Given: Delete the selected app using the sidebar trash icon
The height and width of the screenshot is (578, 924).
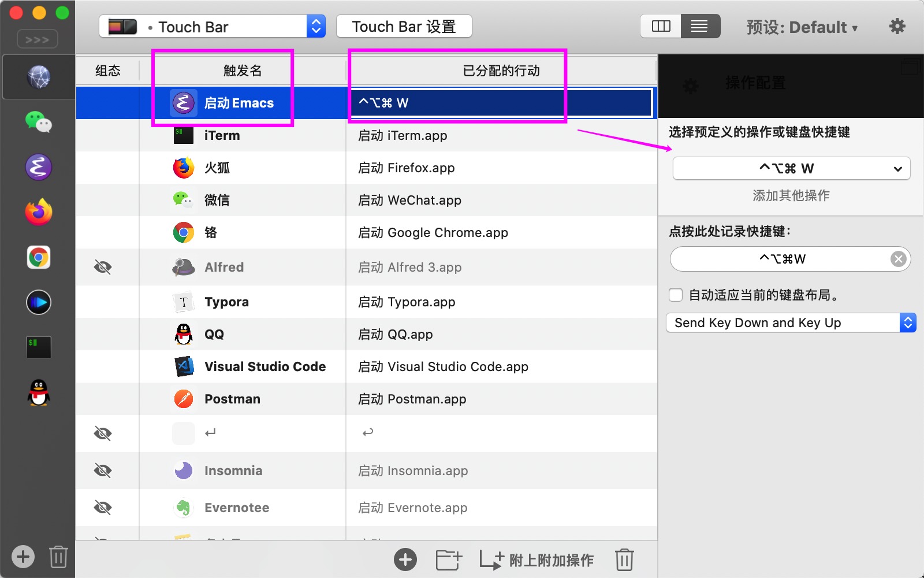Looking at the screenshot, I should pos(58,557).
